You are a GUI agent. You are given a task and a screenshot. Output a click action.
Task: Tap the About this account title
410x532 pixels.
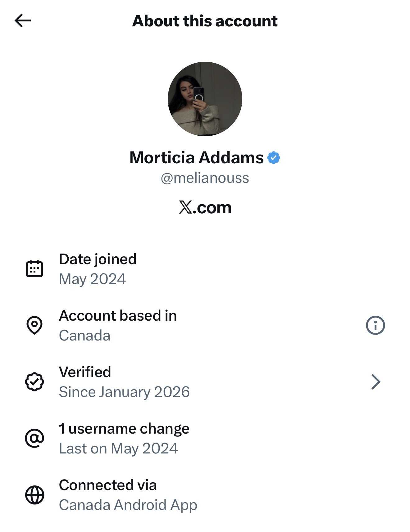[205, 21]
